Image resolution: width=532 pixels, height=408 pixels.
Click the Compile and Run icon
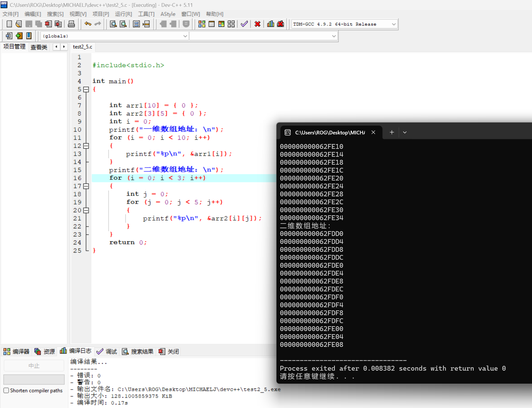point(222,24)
